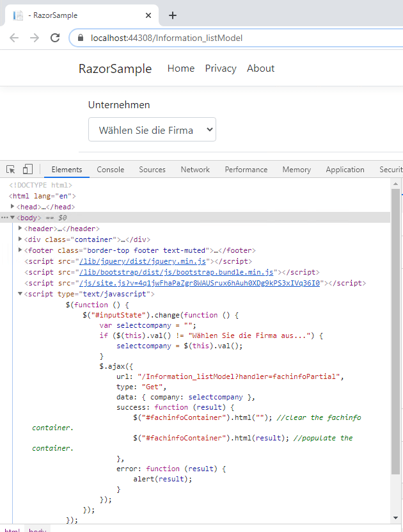Click the browser back arrow
This screenshot has width=403, height=532.
coord(14,38)
